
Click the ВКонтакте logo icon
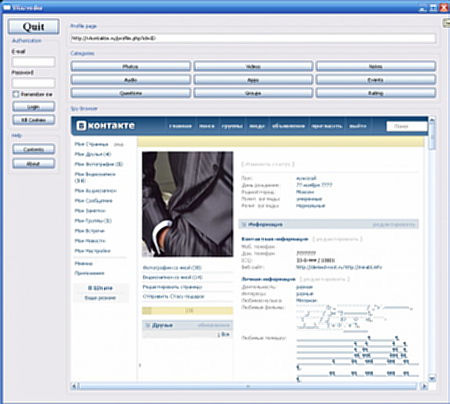(x=81, y=126)
